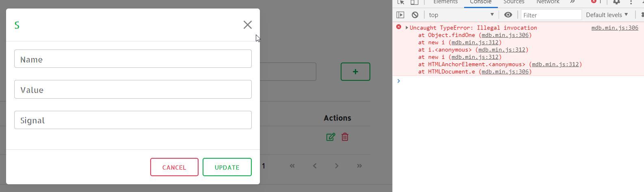This screenshot has height=192, width=644.
Task: Click the red trash delete icon
Action: 345,137
